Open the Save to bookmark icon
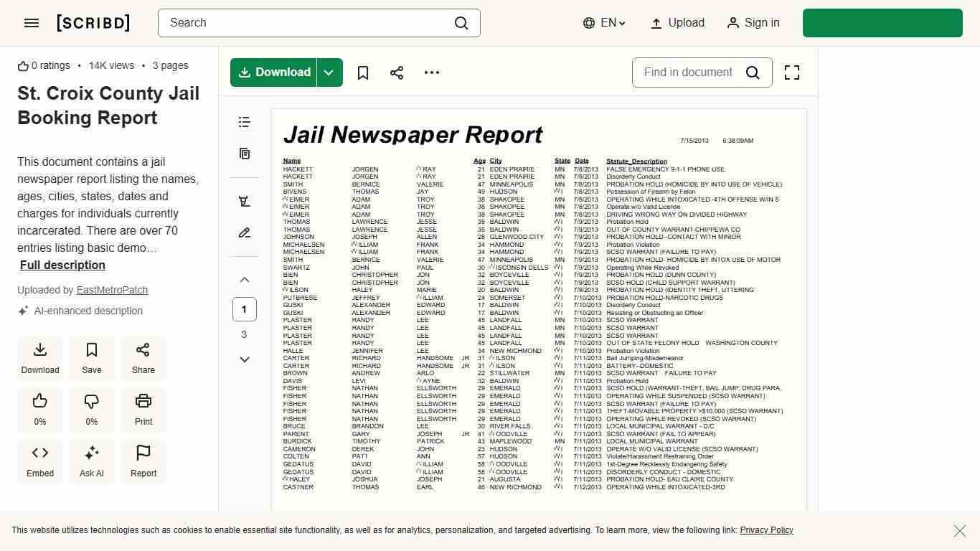 point(363,72)
